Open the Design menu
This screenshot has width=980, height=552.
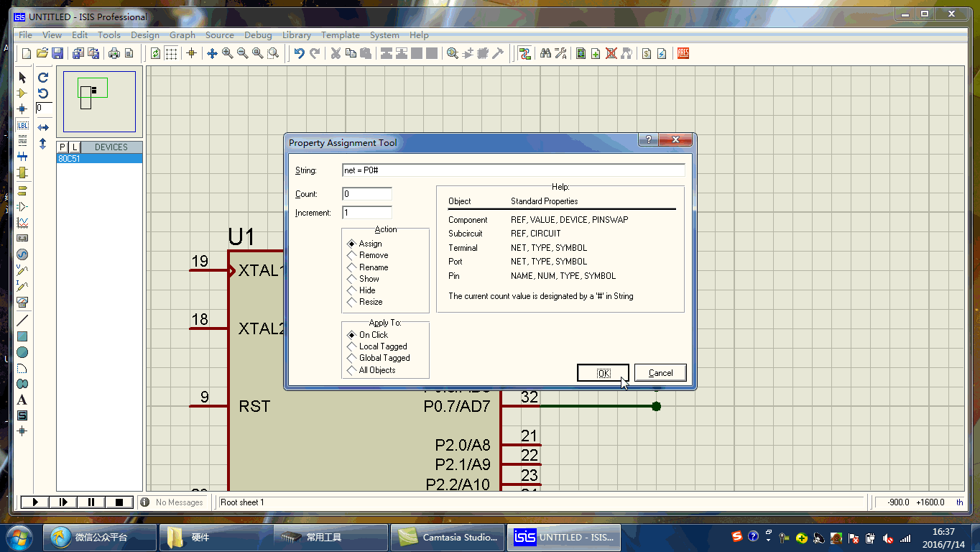145,34
